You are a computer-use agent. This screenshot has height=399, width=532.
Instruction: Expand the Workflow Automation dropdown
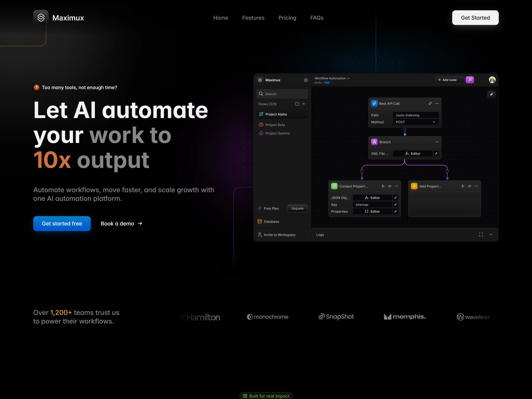[x=332, y=78]
